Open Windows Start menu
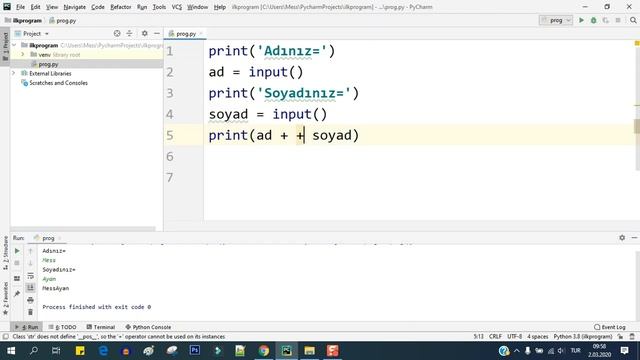 coord(11,351)
